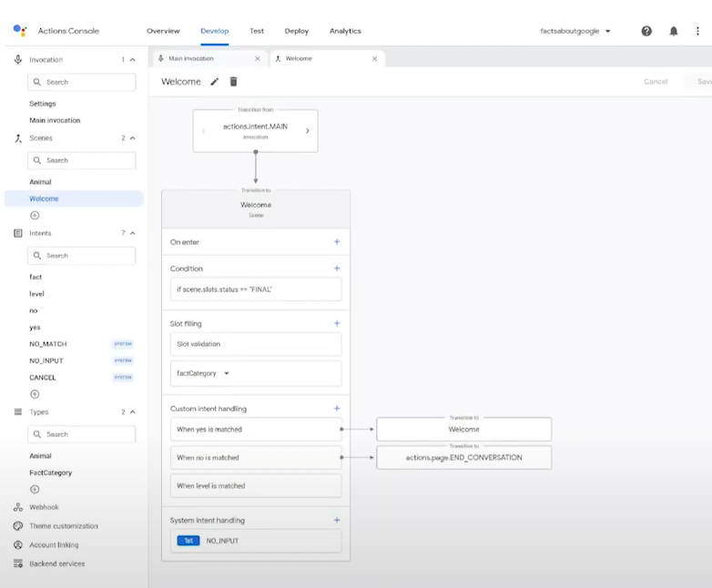Click the Types search field
The width and height of the screenshot is (712, 588).
[82, 434]
